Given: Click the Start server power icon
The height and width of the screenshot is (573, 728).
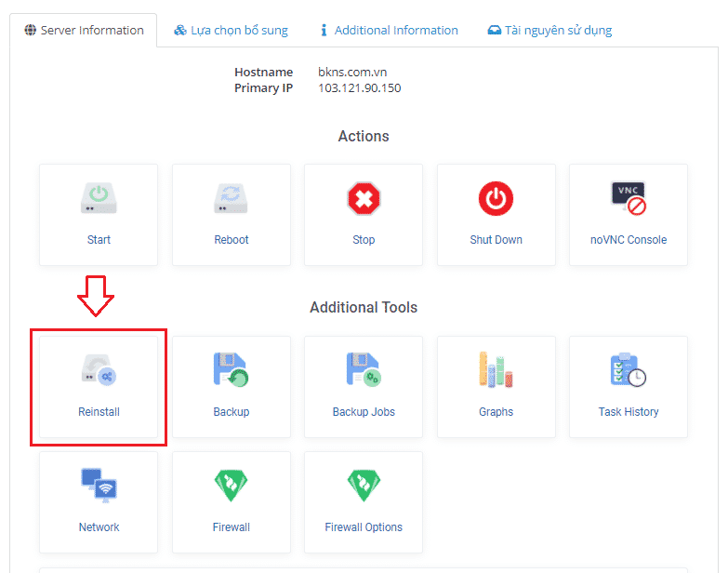Looking at the screenshot, I should pos(99,199).
